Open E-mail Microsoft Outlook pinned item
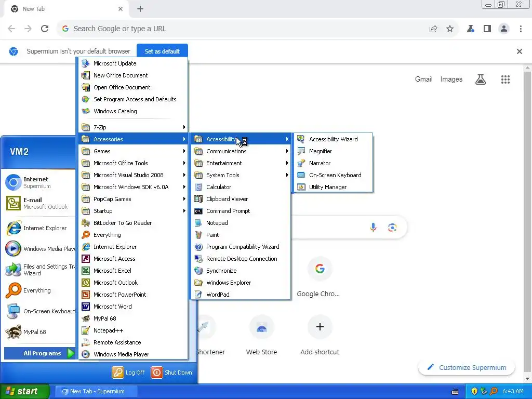The width and height of the screenshot is (532, 399). coord(38,203)
